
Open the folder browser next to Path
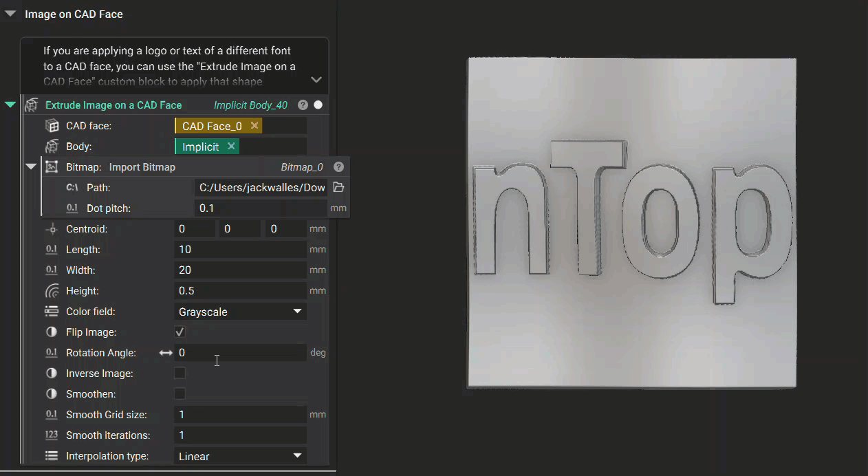point(338,187)
